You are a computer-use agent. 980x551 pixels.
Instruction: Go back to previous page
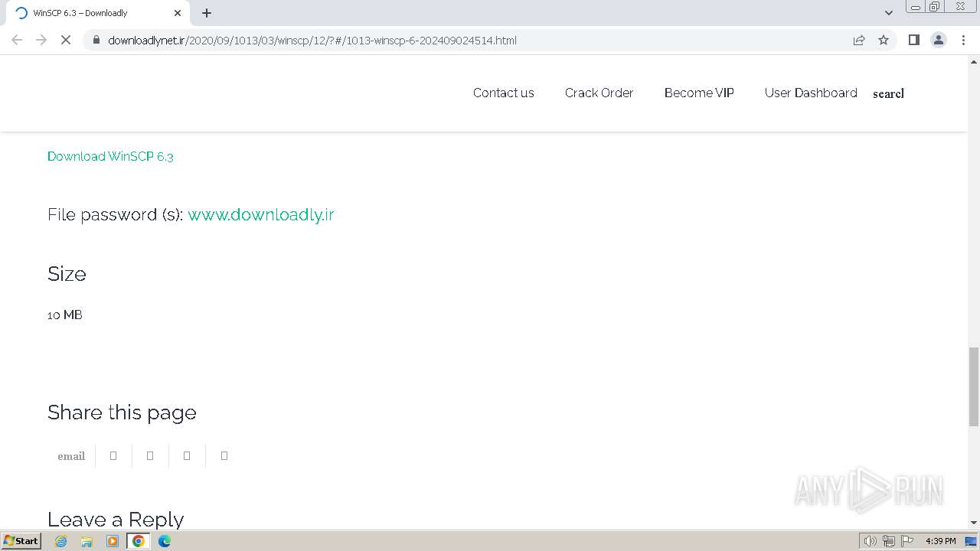pos(17,40)
